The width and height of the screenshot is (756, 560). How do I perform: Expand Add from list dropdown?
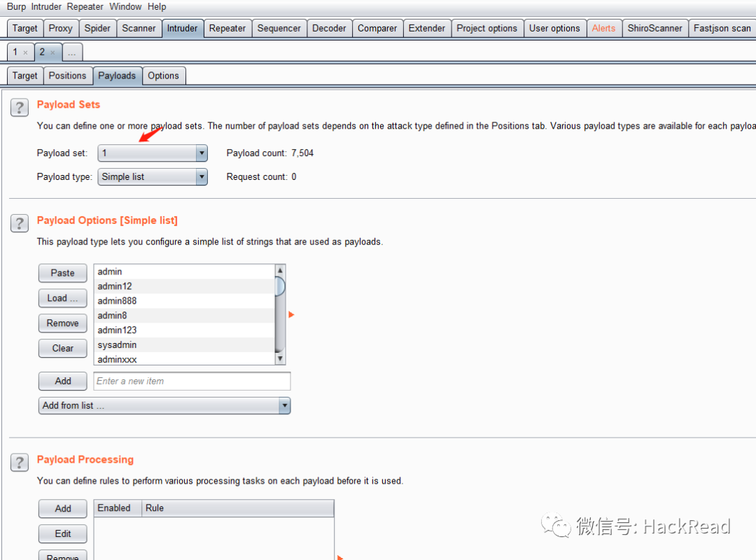[164, 406]
